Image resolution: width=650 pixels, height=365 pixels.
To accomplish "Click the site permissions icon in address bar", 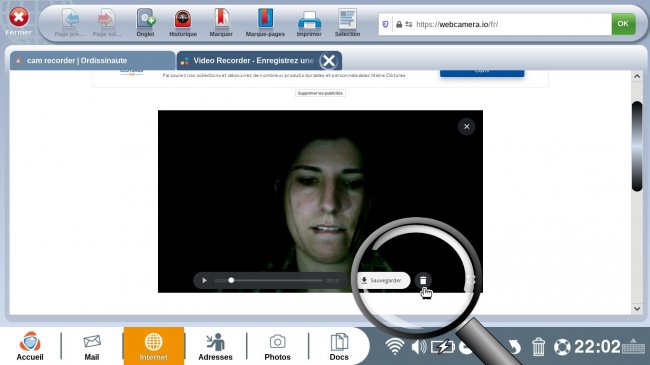I will point(409,24).
